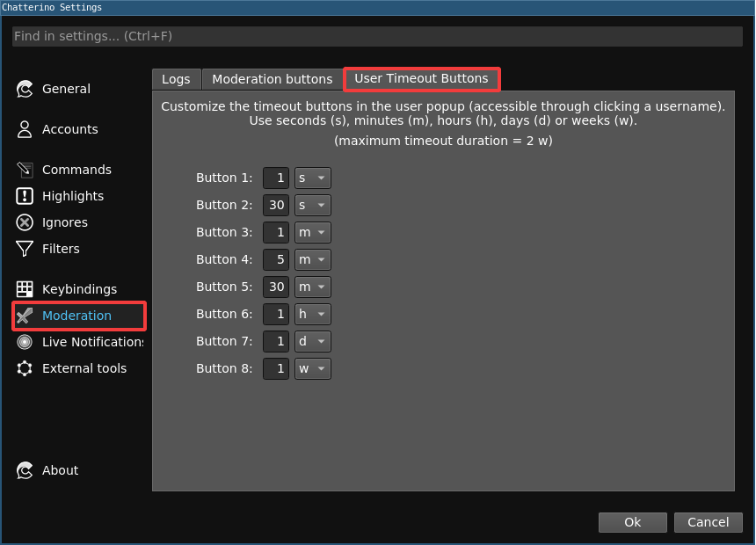Select the Moderation page label

tap(76, 316)
